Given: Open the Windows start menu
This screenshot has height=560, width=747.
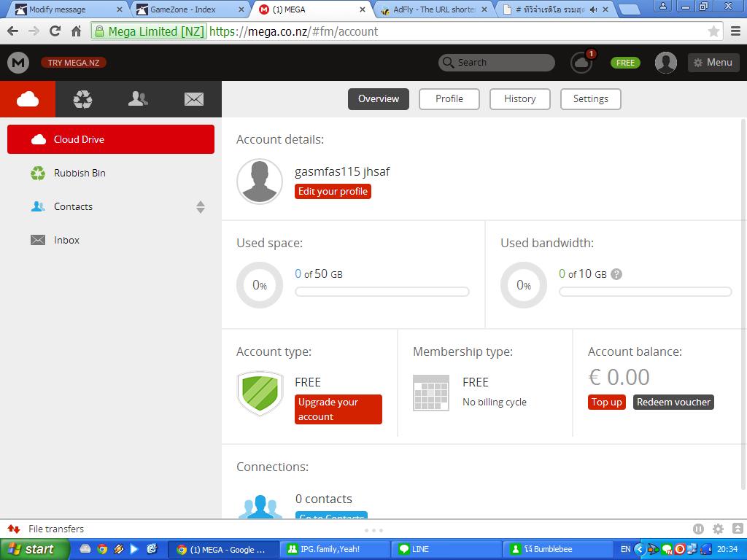Looking at the screenshot, I should pyautogui.click(x=34, y=549).
